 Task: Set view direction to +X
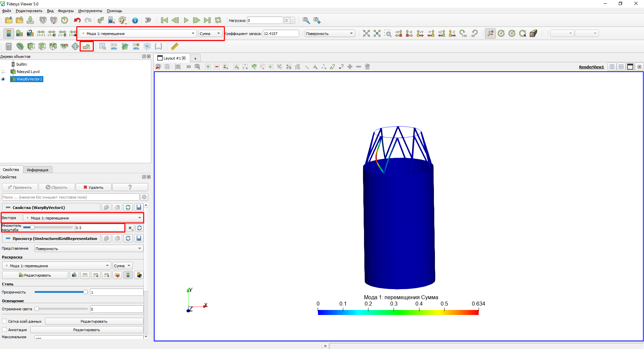(x=399, y=33)
